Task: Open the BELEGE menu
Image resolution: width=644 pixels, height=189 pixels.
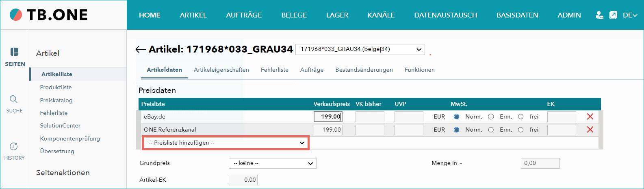Action: click(294, 15)
